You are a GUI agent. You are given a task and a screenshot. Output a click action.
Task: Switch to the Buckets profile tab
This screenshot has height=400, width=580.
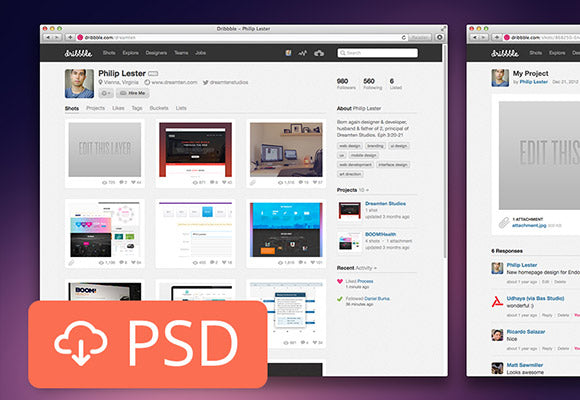tap(159, 108)
